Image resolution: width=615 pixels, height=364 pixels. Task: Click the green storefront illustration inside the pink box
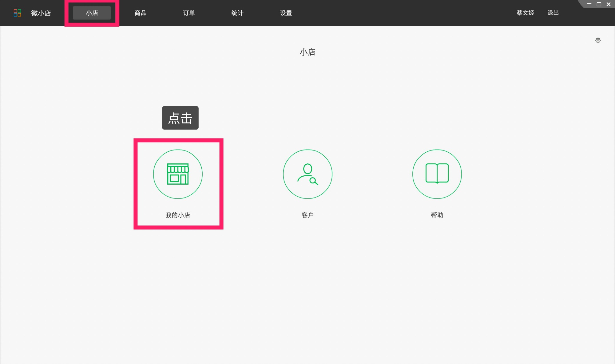pos(178,174)
